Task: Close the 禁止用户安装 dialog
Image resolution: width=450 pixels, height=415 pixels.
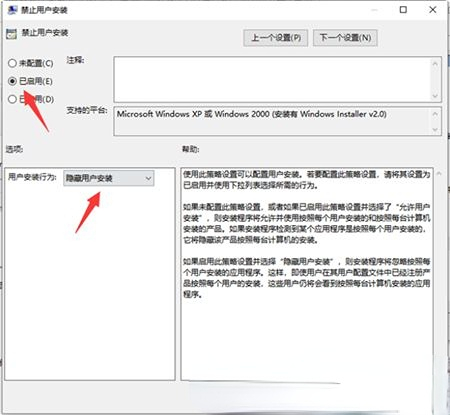Action: coord(433,10)
